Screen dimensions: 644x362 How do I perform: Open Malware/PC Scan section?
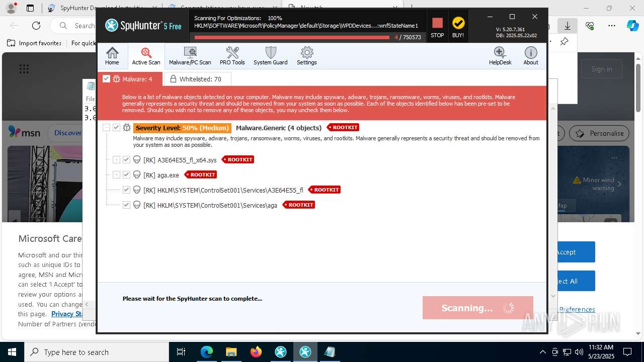190,56
